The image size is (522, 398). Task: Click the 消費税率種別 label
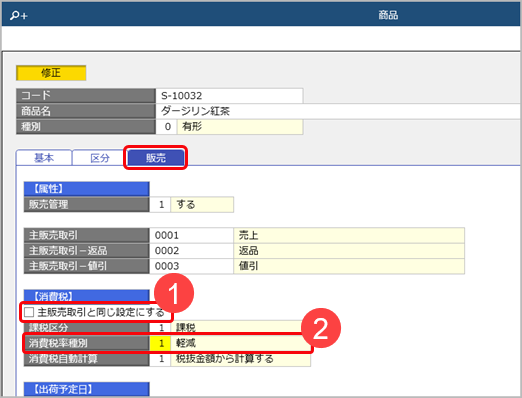coord(86,343)
